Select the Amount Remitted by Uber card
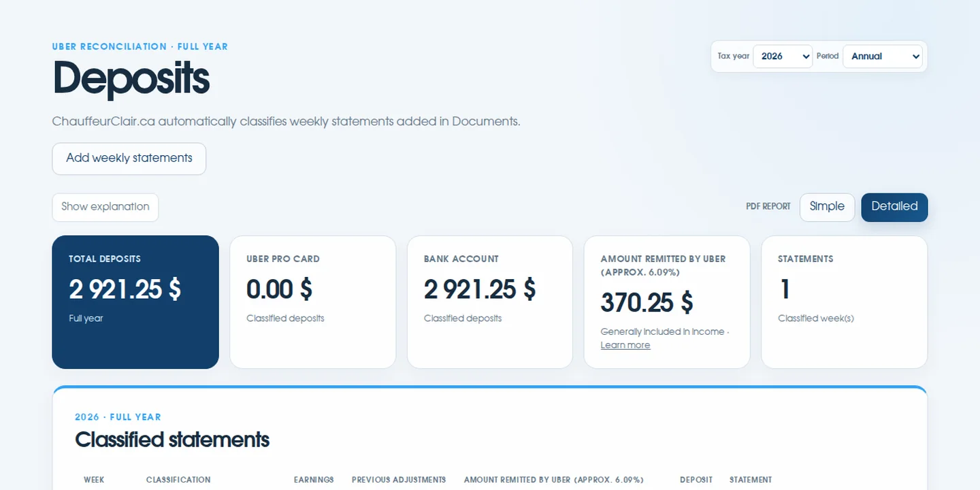The width and height of the screenshot is (980, 490). pyautogui.click(x=667, y=302)
